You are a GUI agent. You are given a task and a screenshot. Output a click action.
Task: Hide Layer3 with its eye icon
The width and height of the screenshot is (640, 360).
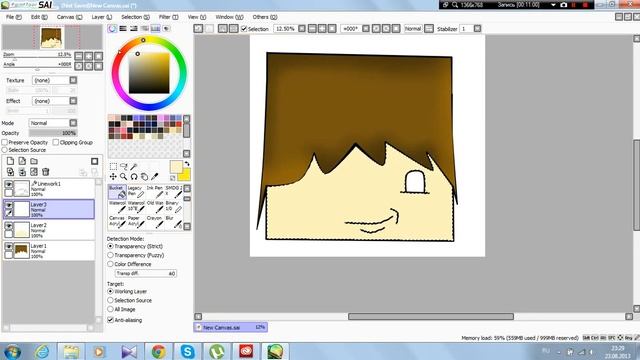pos(8,205)
